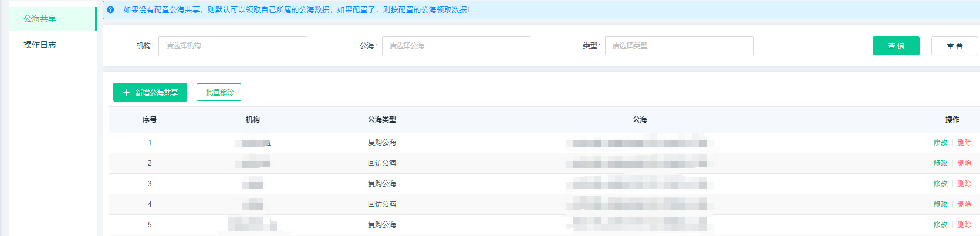Click the 批量移除 button
Viewport: 980px width, 236px height.
click(219, 93)
